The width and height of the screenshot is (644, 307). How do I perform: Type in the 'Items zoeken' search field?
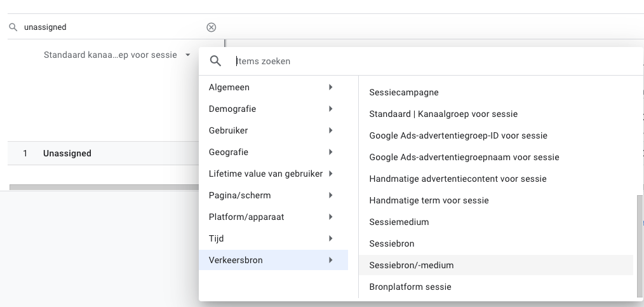tap(432, 62)
